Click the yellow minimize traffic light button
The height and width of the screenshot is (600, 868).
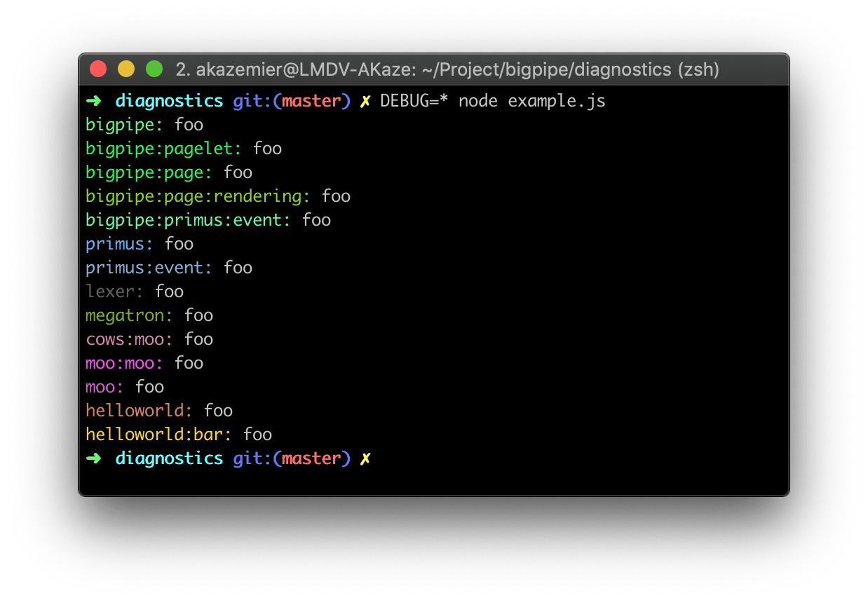point(126,69)
